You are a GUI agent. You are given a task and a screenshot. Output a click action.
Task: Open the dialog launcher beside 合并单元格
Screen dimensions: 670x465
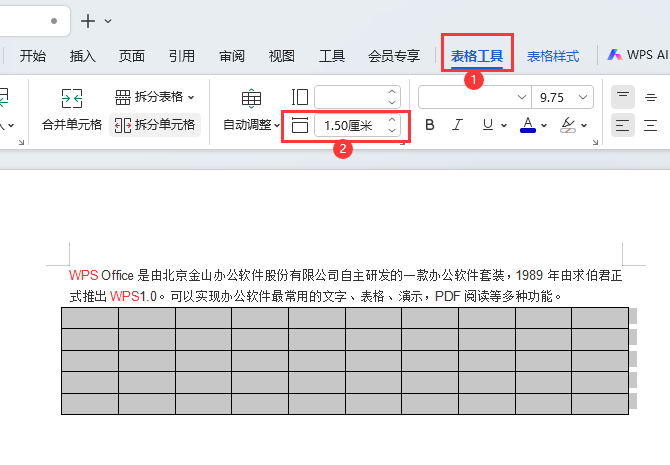(21, 142)
